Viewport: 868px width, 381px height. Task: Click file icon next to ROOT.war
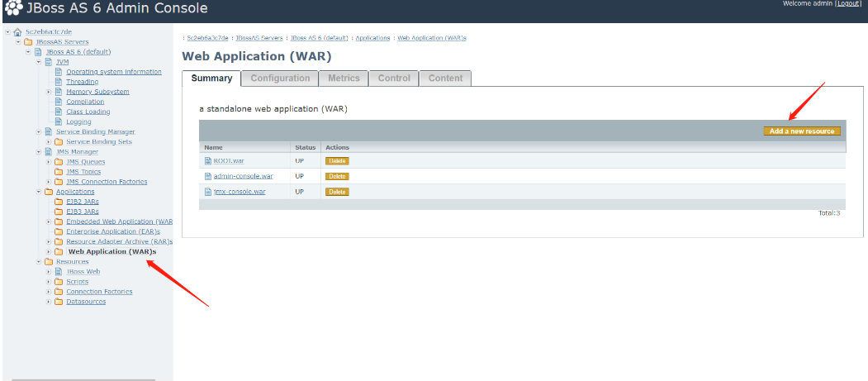[208, 161]
